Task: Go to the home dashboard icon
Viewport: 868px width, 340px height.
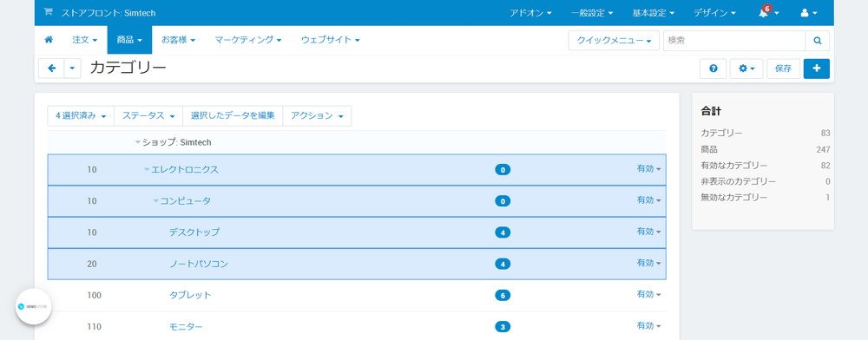Action: pos(49,40)
